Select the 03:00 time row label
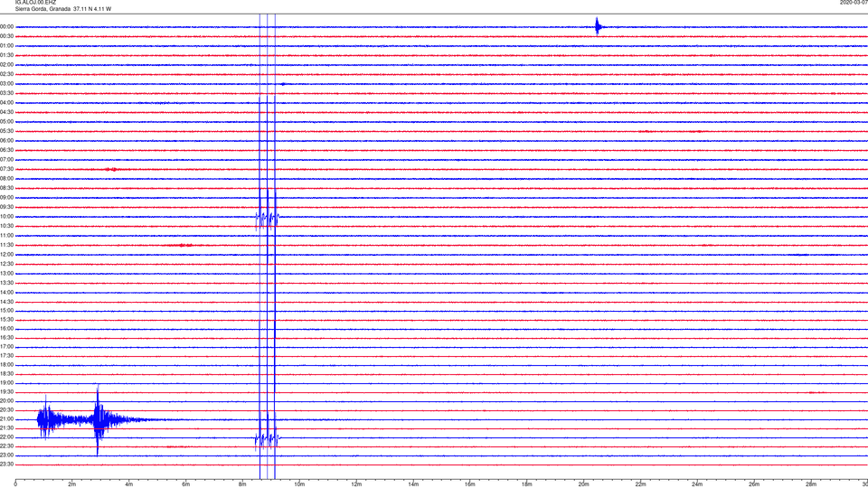Viewport: 868px width, 488px height. pyautogui.click(x=7, y=84)
